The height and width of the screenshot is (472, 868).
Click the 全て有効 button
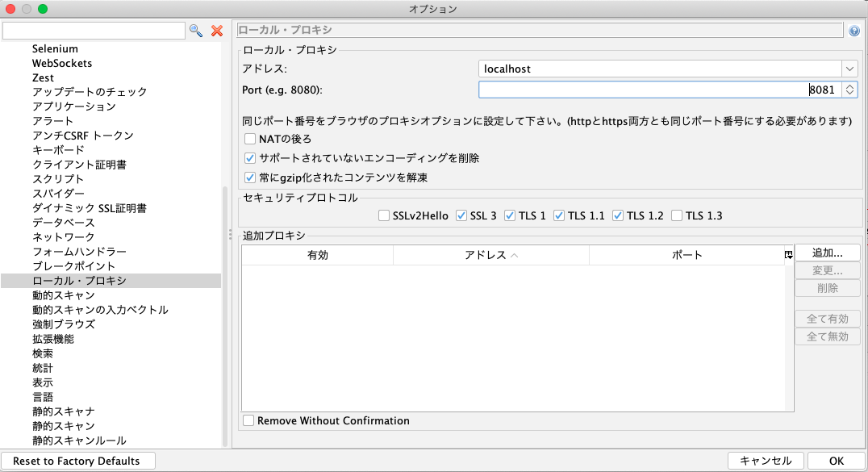pyautogui.click(x=828, y=319)
